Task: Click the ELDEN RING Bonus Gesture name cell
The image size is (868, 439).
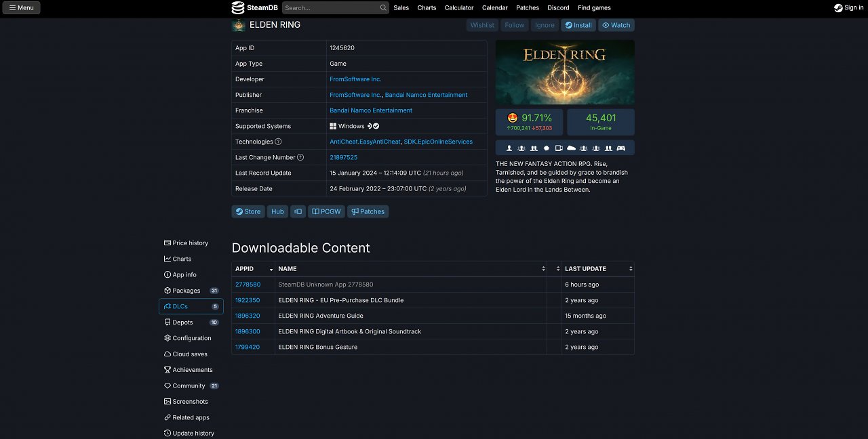Action: pyautogui.click(x=411, y=347)
